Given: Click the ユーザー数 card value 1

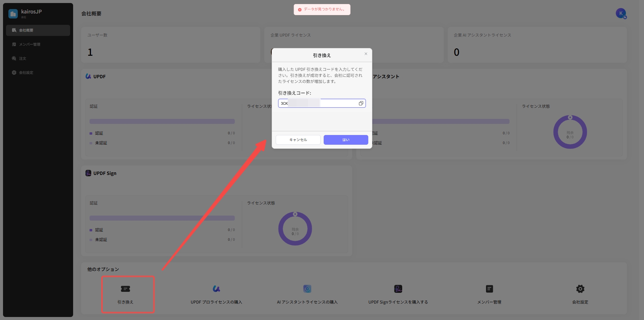Looking at the screenshot, I should [90, 52].
